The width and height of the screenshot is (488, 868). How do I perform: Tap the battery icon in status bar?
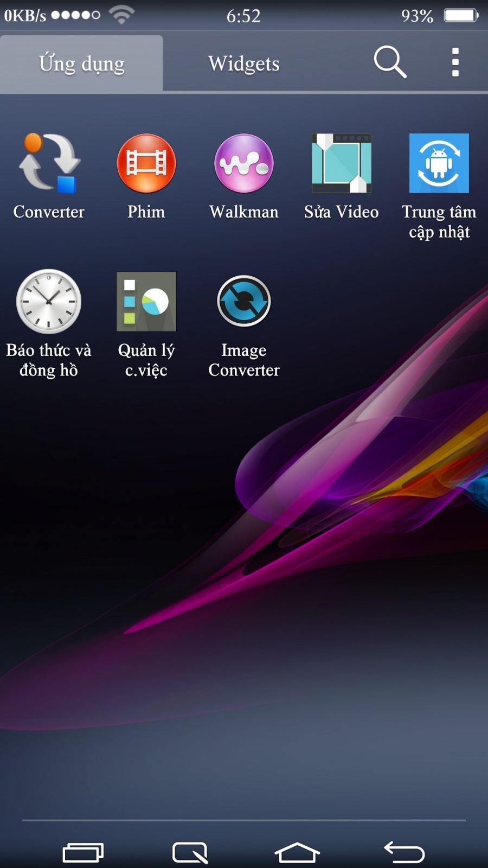pyautogui.click(x=461, y=15)
